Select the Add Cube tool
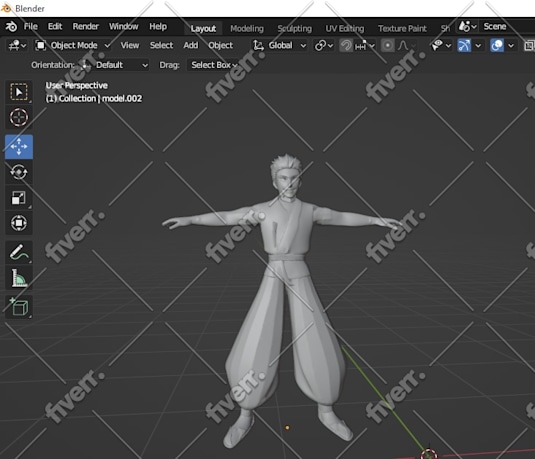Viewport: 535px width, 459px height. 19,307
